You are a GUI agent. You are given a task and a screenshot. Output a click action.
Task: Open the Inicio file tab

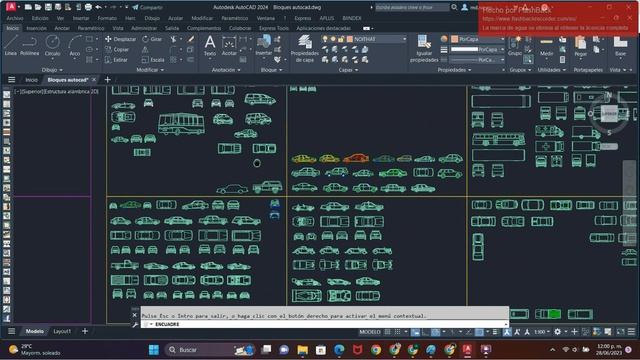click(31, 80)
